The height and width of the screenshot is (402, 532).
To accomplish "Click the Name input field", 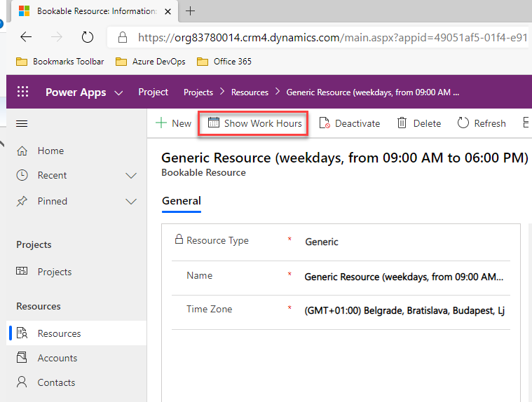I will [403, 277].
